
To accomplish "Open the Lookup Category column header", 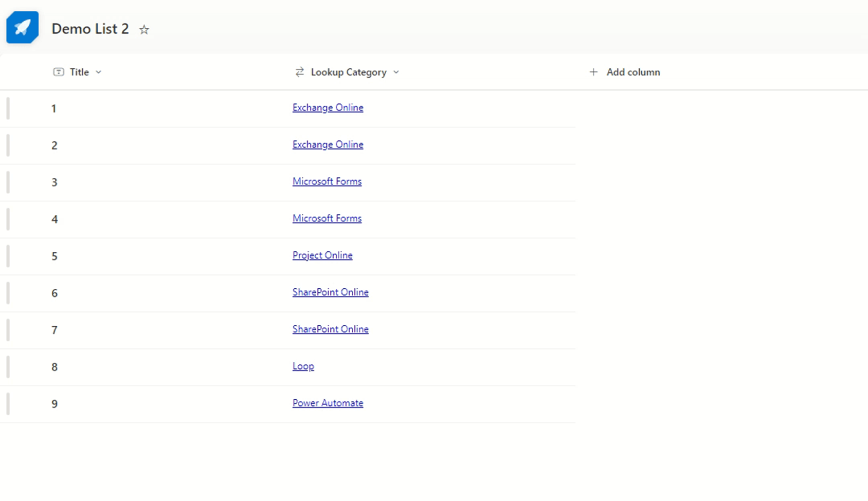I will (347, 72).
